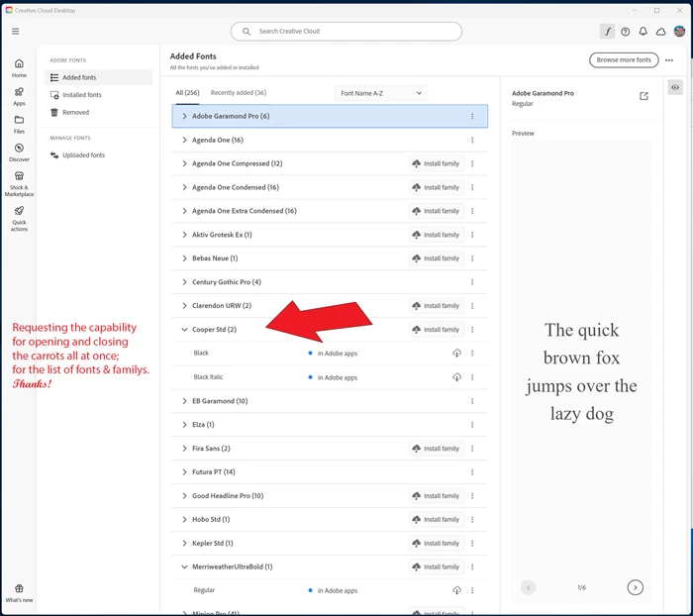Open more options for Elza row

472,425
